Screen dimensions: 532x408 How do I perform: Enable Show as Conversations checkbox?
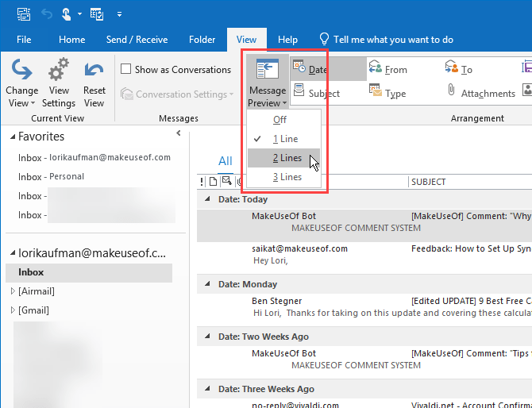point(126,69)
